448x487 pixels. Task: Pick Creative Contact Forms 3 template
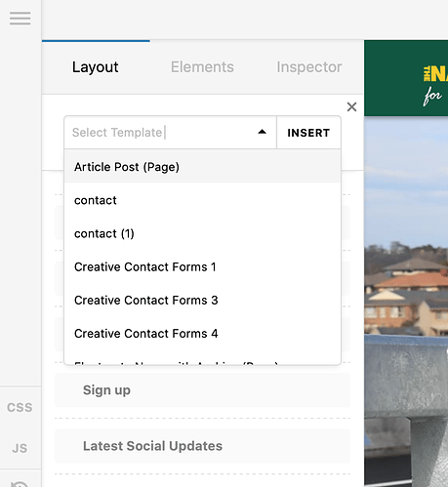coord(202,300)
